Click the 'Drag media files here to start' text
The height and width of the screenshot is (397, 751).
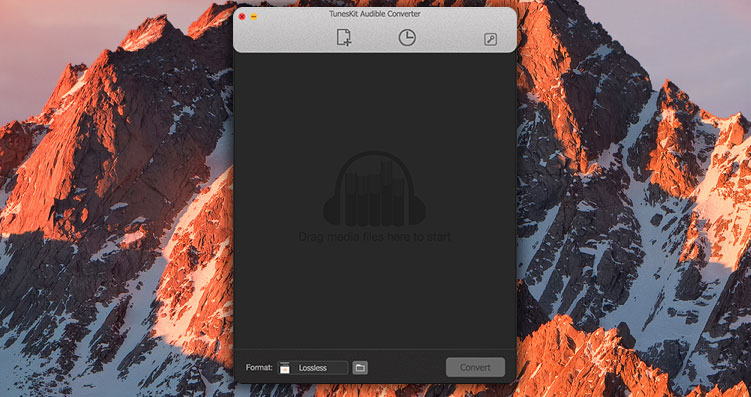pos(375,237)
